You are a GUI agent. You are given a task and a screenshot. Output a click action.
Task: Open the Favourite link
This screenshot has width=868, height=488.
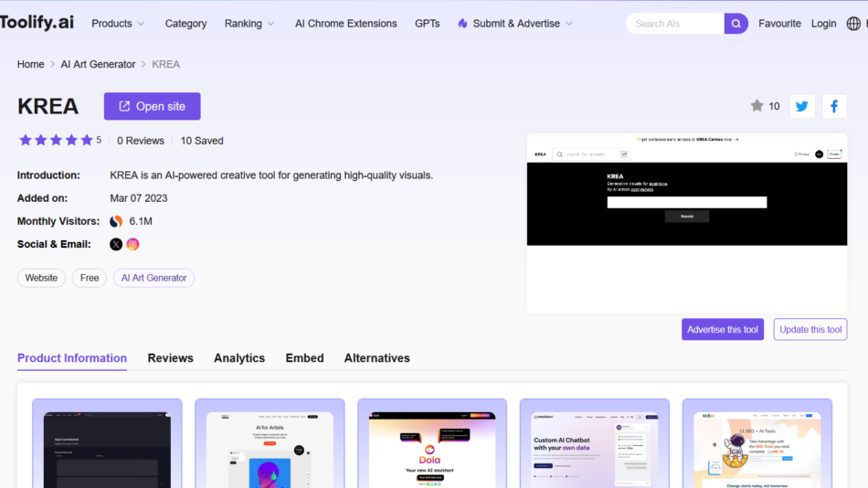point(779,24)
